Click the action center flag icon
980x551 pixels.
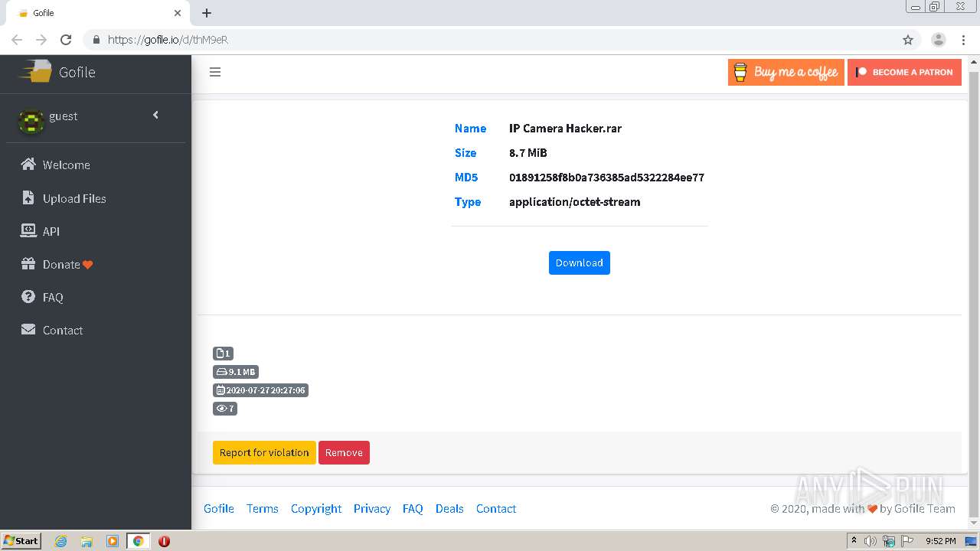point(906,541)
